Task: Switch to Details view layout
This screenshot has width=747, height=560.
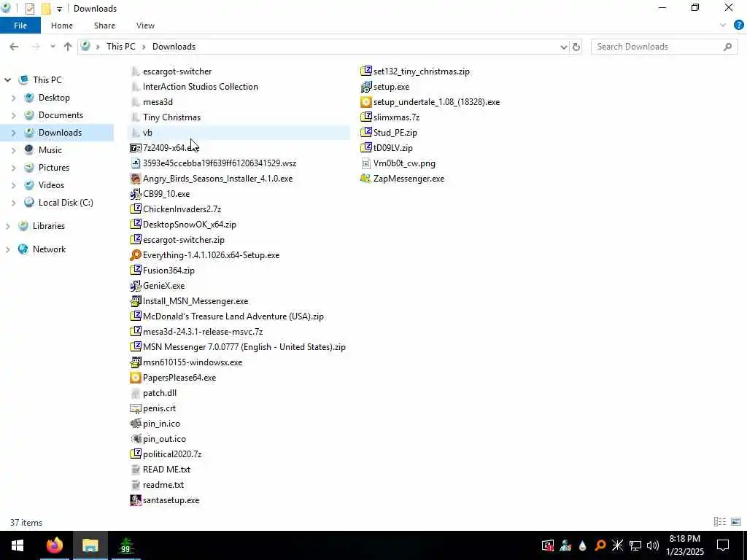Action: pyautogui.click(x=720, y=522)
